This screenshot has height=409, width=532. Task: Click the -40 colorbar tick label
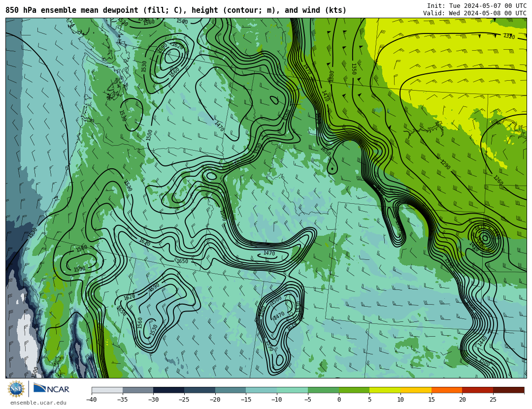click(92, 400)
